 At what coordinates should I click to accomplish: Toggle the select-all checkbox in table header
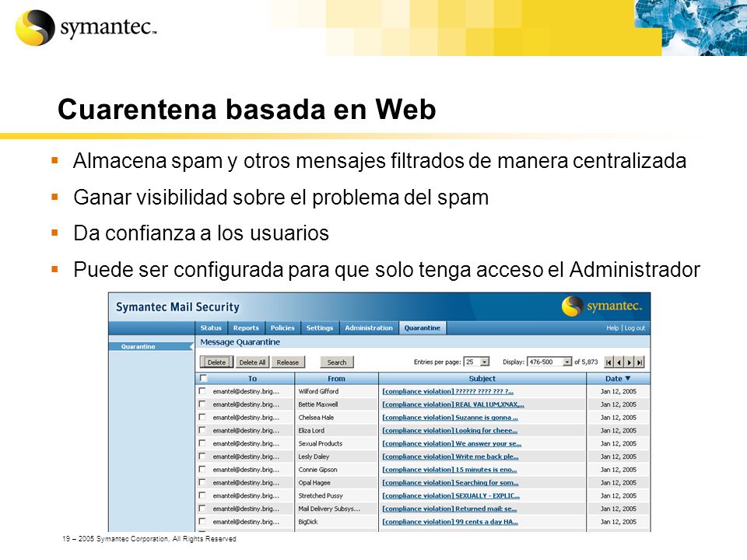(203, 378)
